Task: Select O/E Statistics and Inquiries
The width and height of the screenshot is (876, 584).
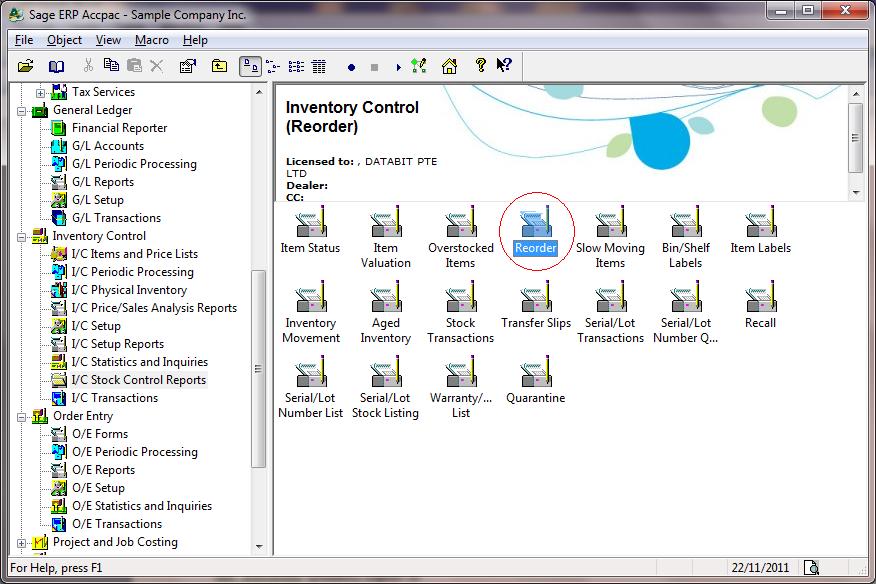Action: pos(142,506)
